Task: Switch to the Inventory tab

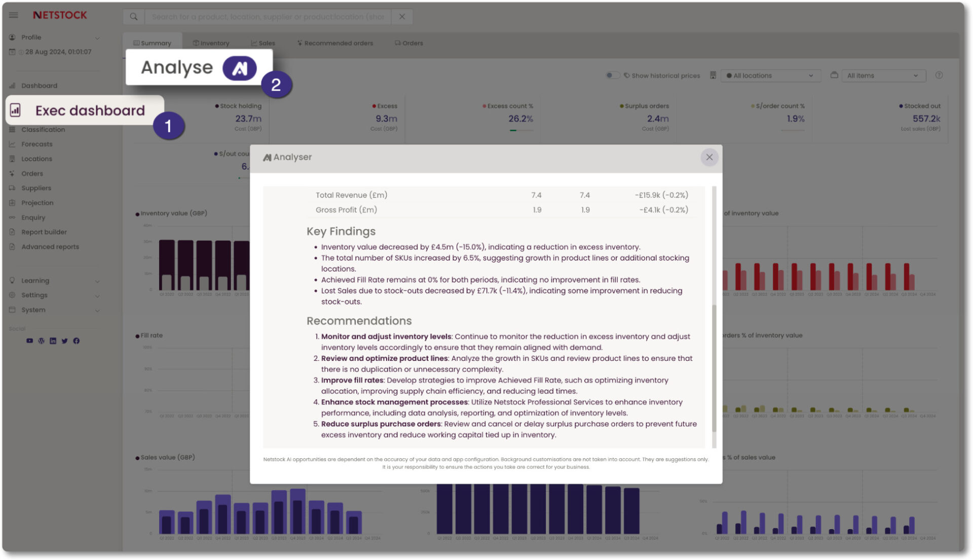Action: tap(211, 43)
